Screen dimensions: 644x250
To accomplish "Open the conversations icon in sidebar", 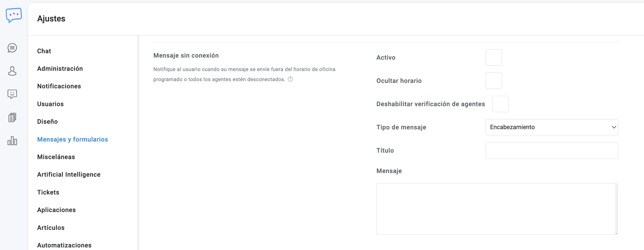I will click(12, 48).
